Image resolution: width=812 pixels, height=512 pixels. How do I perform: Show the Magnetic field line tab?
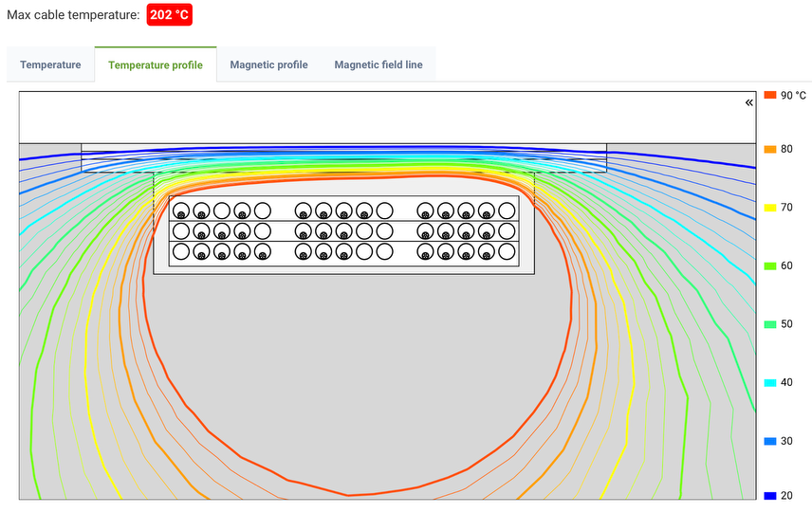(x=378, y=65)
